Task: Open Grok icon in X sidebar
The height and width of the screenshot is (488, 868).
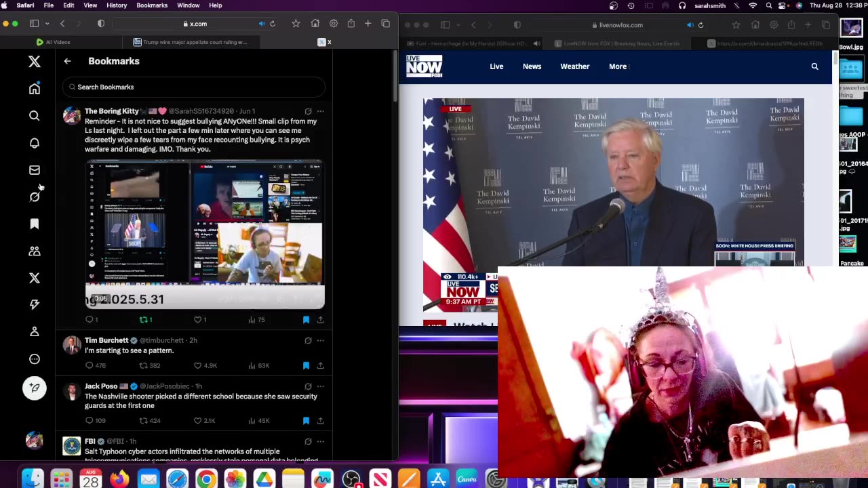Action: [35, 197]
